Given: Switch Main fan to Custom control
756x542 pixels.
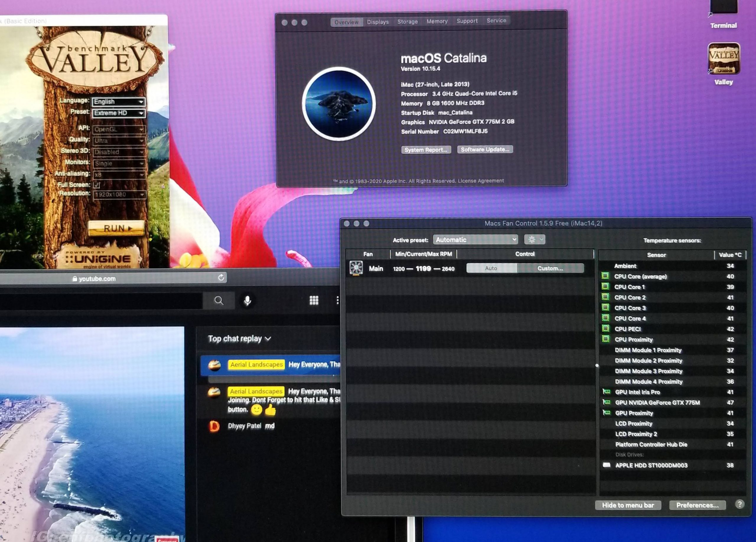Looking at the screenshot, I should (550, 268).
